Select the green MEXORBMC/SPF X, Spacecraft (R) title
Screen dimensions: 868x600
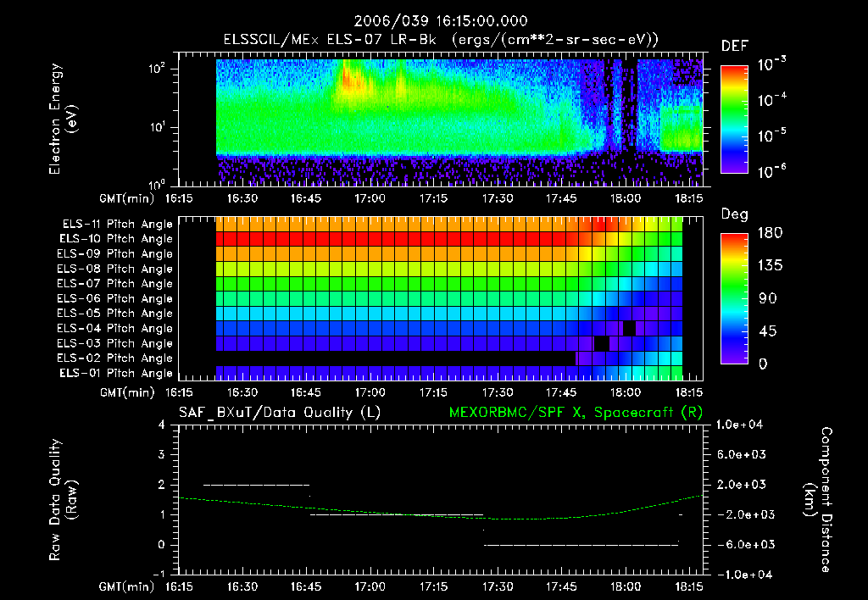click(x=576, y=413)
